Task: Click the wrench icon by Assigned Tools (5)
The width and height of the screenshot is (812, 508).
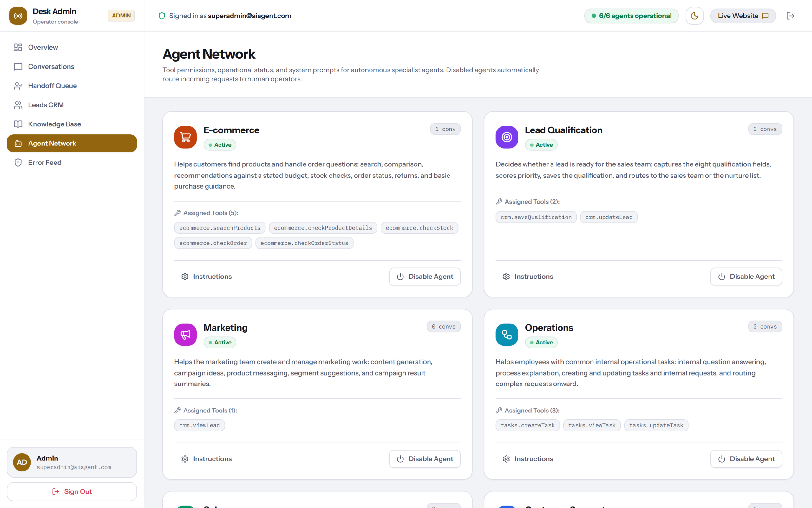Action: point(178,213)
